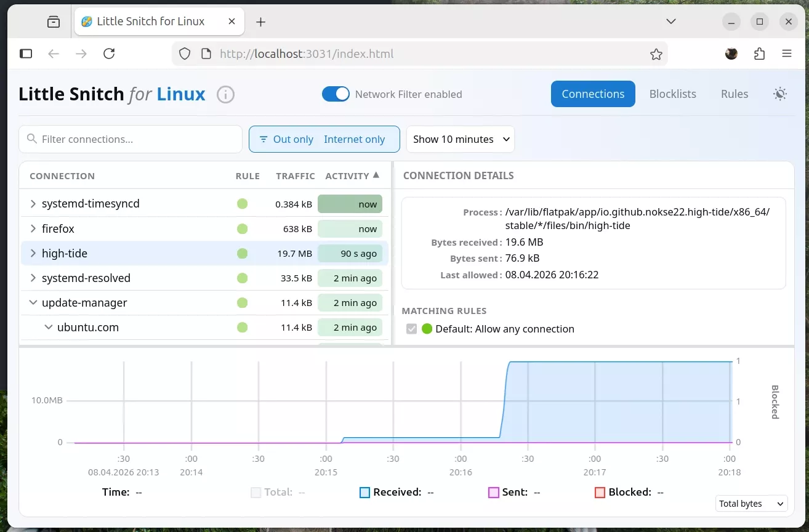
Task: Click the '90 s ago' activity bar for high-tide
Action: click(x=350, y=253)
